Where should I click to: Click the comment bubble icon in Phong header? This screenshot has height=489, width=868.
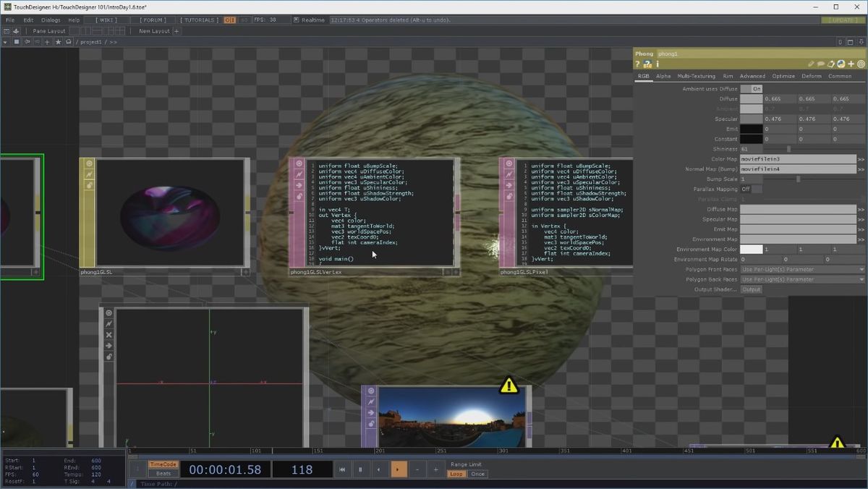tap(822, 64)
